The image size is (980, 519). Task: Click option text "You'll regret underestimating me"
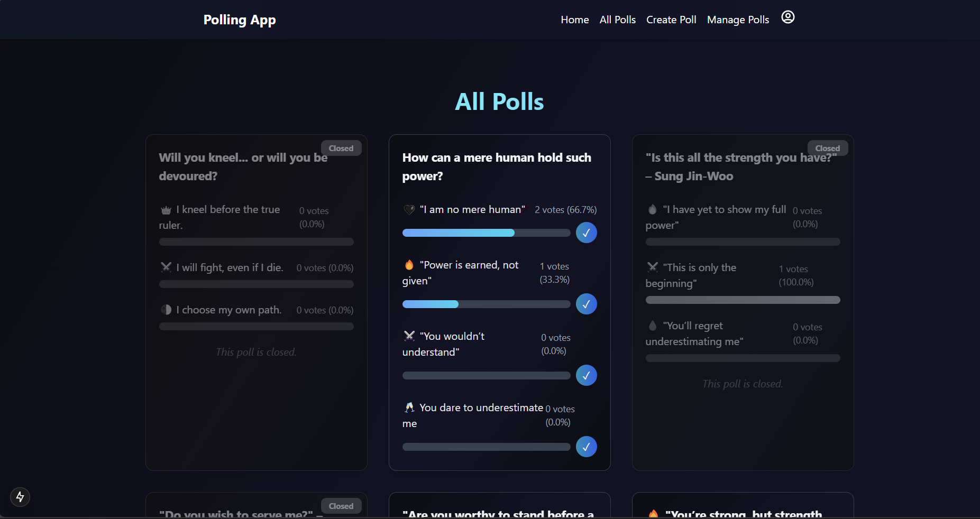694,333
